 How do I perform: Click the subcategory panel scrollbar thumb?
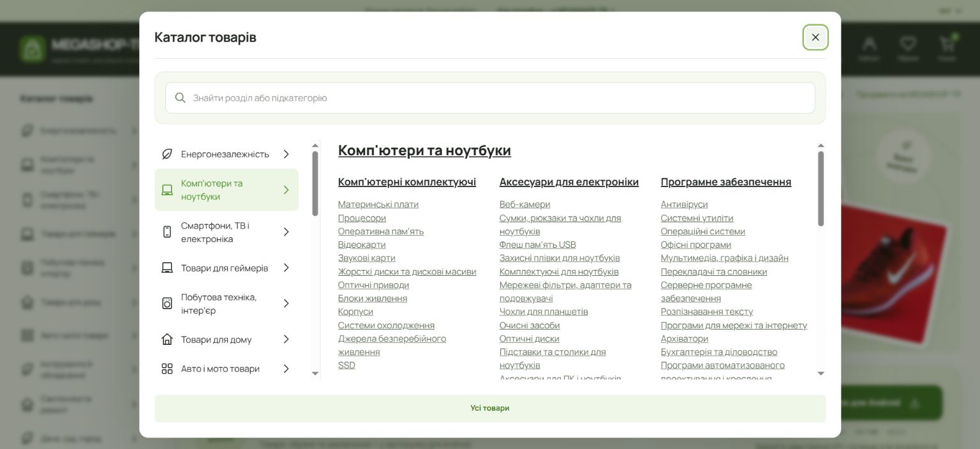pos(820,188)
